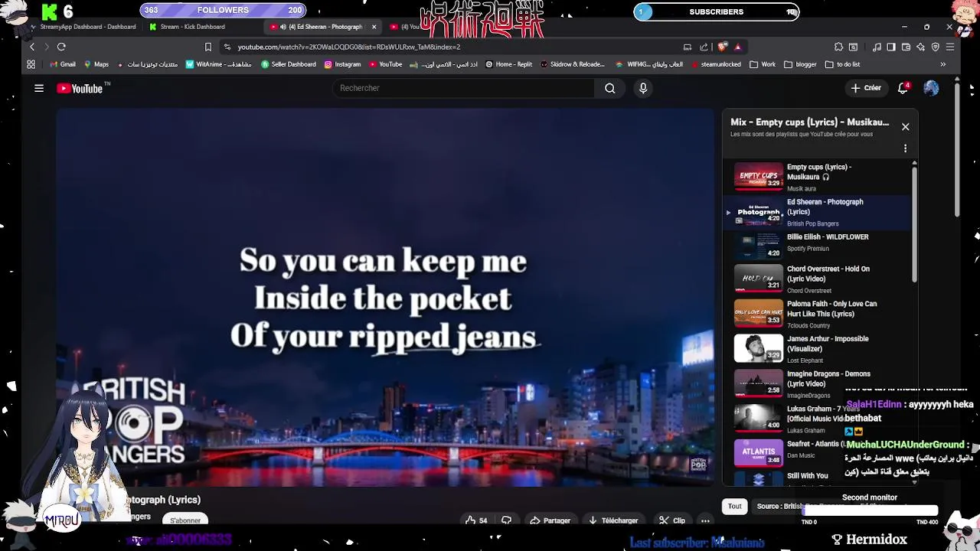
Task: Click the Télécharger button
Action: (x=612, y=520)
